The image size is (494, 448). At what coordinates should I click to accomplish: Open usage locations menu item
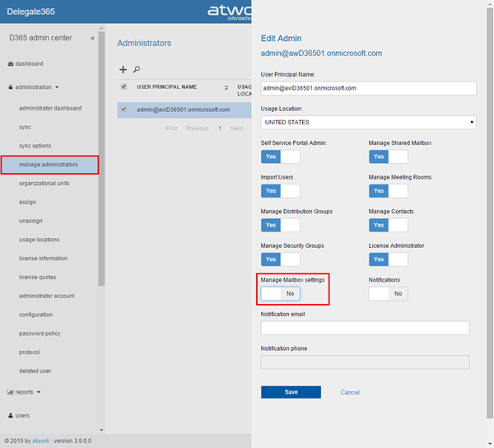(x=39, y=240)
